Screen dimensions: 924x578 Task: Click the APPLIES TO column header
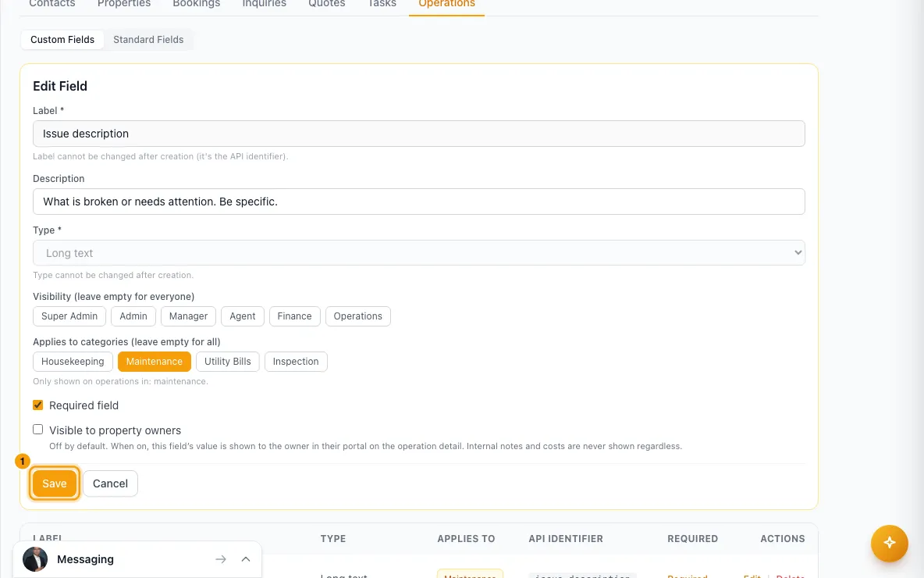[466, 538]
